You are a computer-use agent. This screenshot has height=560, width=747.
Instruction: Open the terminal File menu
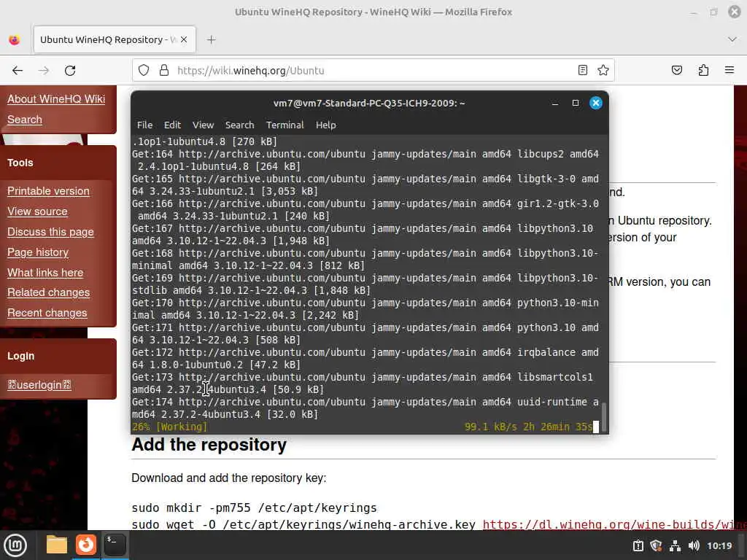[145, 125]
